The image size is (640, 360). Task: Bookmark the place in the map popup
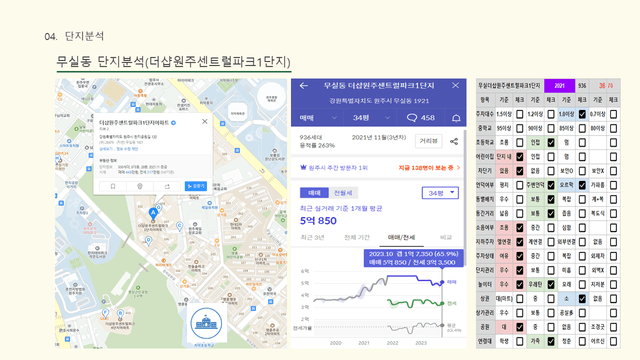pyautogui.click(x=113, y=186)
